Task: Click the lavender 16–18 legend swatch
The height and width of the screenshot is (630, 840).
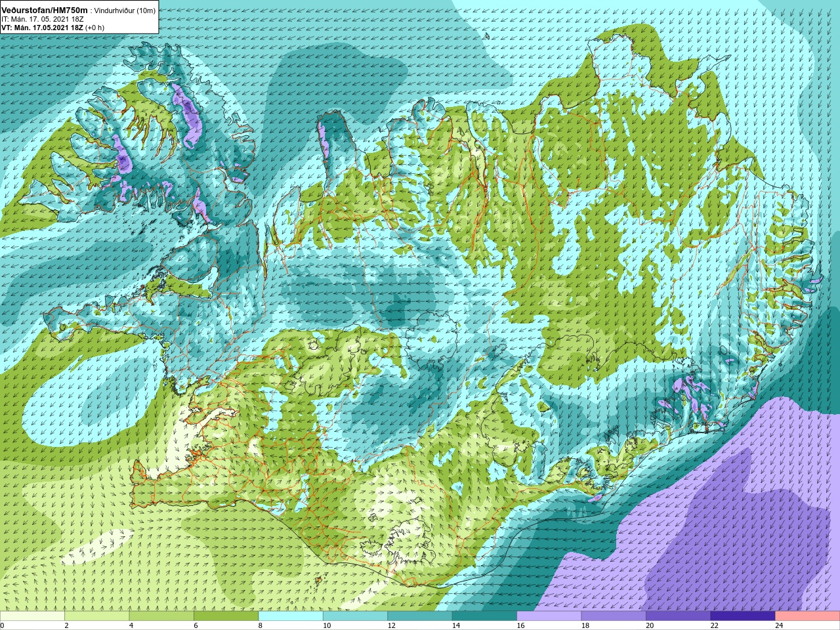Action: (549, 616)
